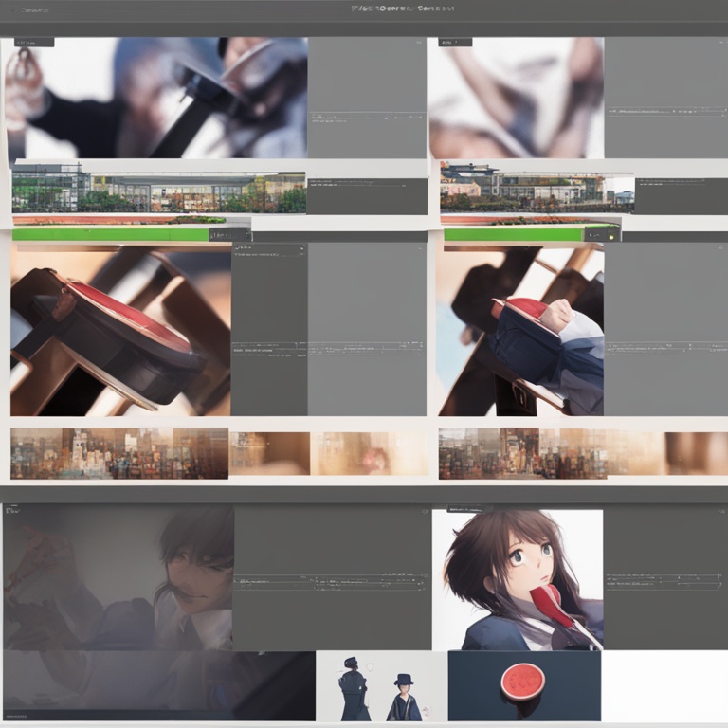The height and width of the screenshot is (728, 728).
Task: Open the anime girl with brown hair portrait
Action: pos(518,580)
